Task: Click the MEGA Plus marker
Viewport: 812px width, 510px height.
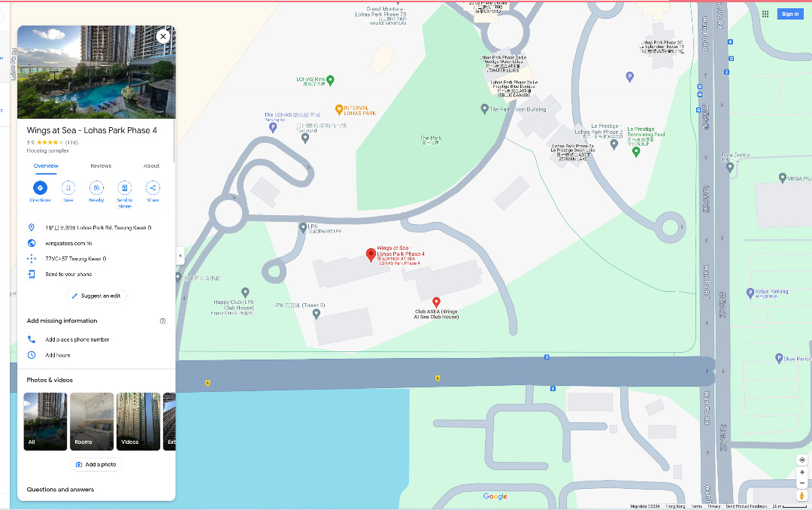Action: [x=783, y=178]
